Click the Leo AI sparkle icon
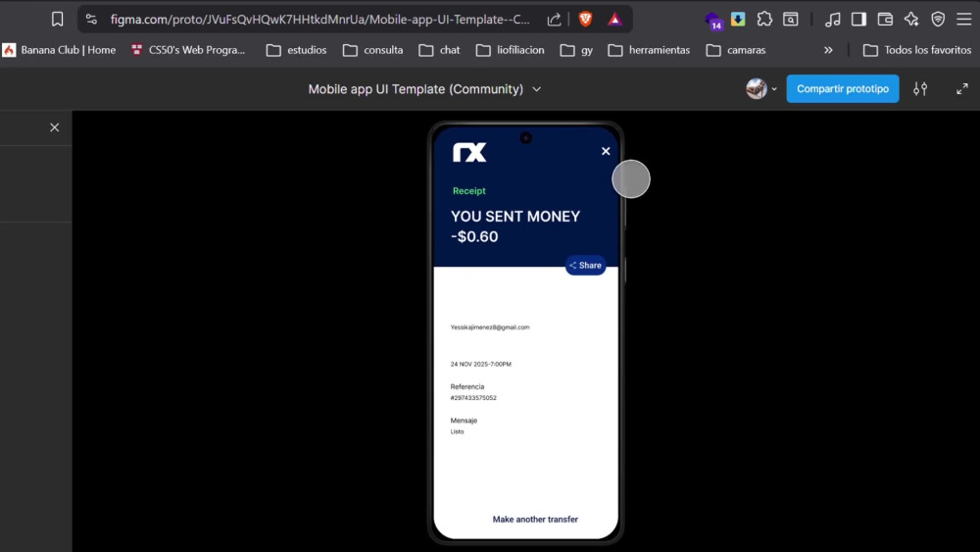980x552 pixels. [x=911, y=20]
